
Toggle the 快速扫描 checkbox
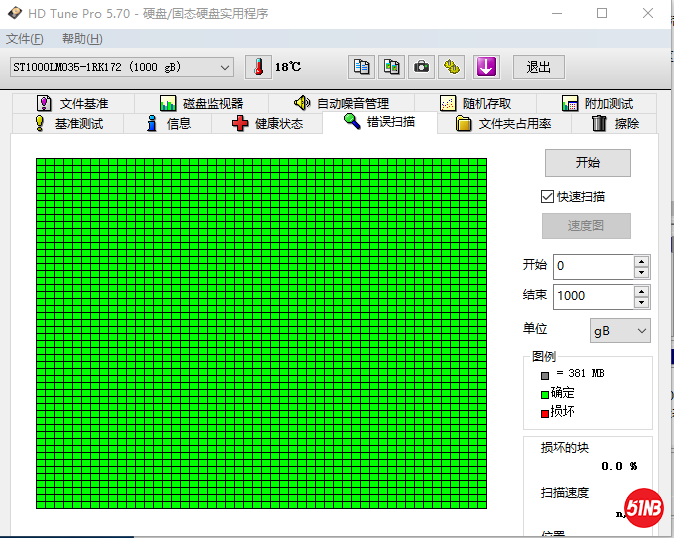pos(547,197)
